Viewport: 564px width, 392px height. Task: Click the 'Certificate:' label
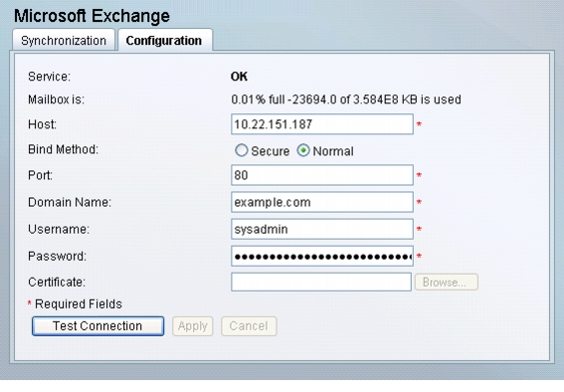57,283
